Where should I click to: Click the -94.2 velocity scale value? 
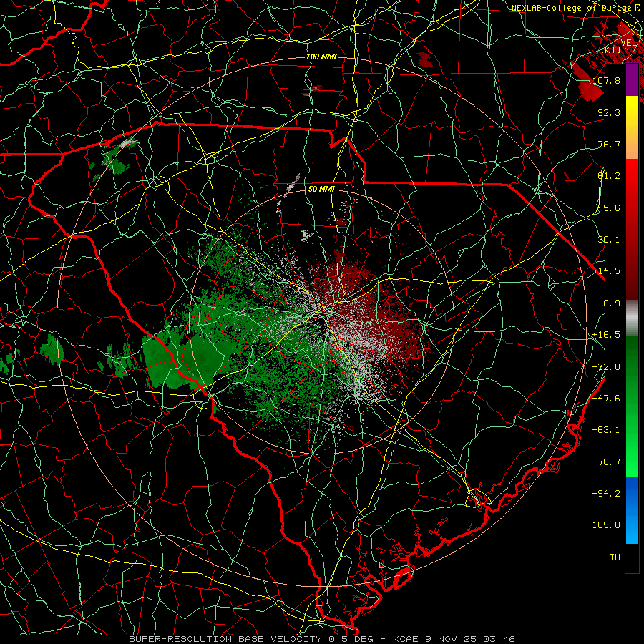pos(606,494)
